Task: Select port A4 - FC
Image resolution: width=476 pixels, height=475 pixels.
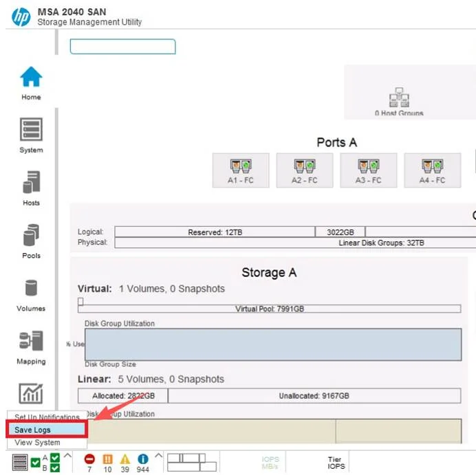Action: click(432, 170)
